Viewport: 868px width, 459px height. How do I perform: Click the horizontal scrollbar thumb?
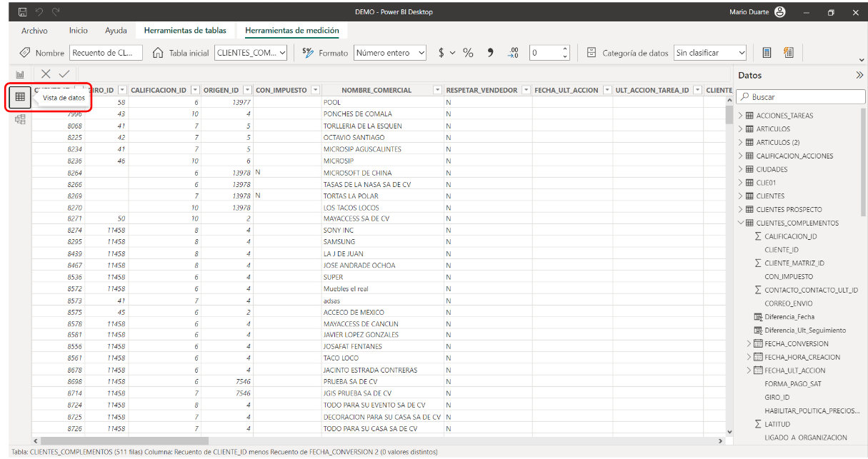124,441
